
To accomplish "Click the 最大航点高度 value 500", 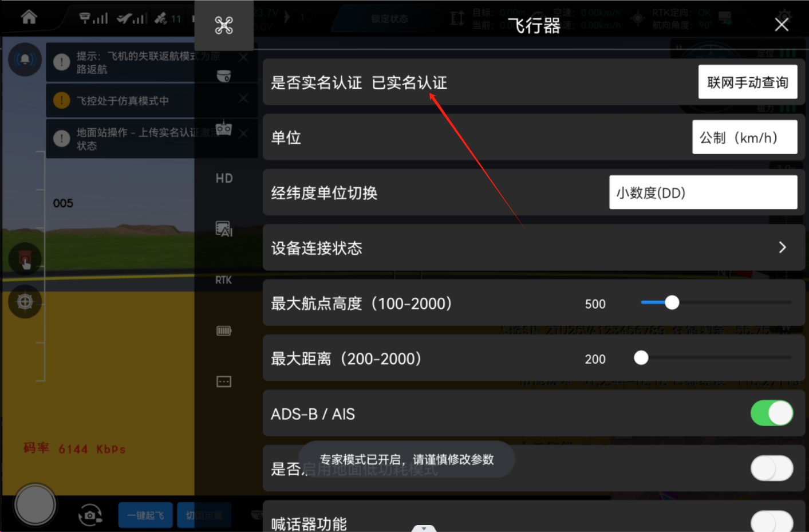I will 595,304.
